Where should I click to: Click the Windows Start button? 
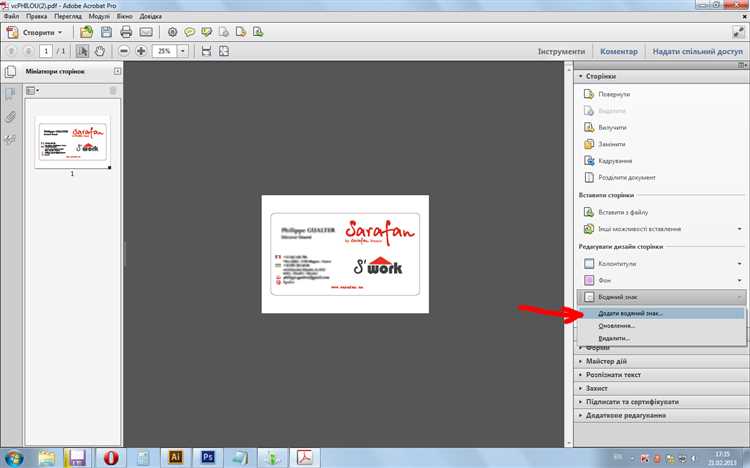[13, 458]
